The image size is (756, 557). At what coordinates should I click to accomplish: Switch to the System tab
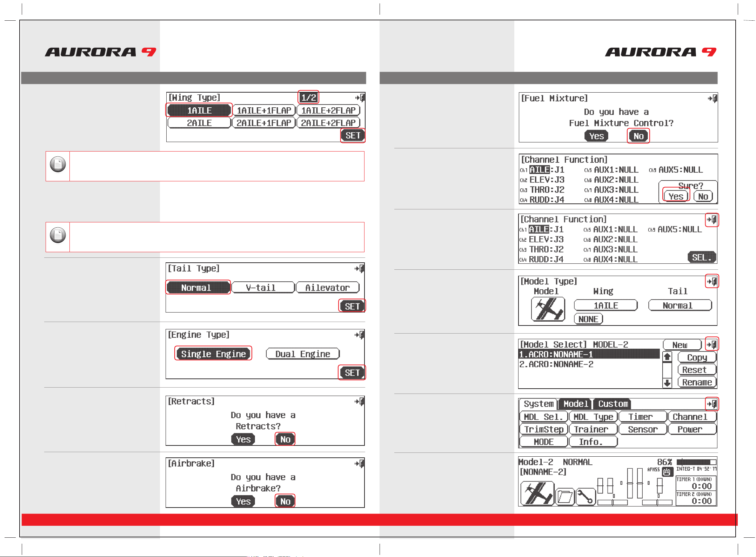pos(538,404)
